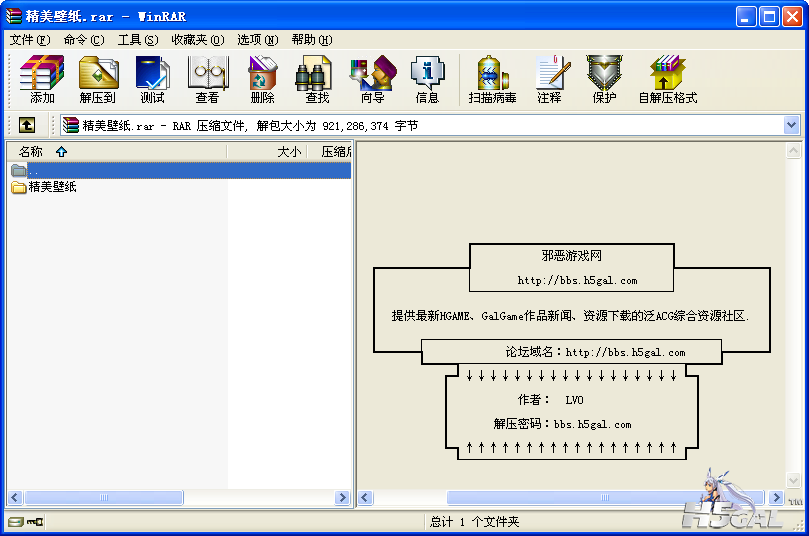Screen dimensions: 809x536
Task: Open the 文件(F) menu
Action: pyautogui.click(x=29, y=40)
